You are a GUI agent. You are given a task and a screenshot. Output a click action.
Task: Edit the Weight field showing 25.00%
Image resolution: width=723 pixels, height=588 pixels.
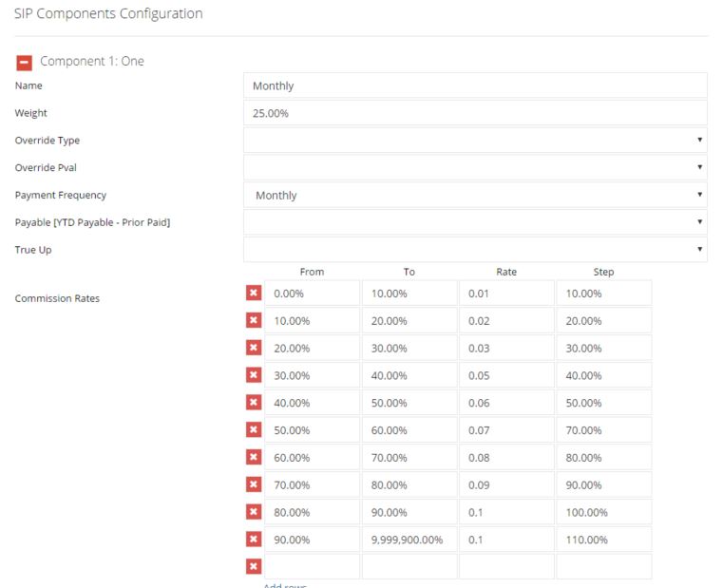(x=475, y=113)
